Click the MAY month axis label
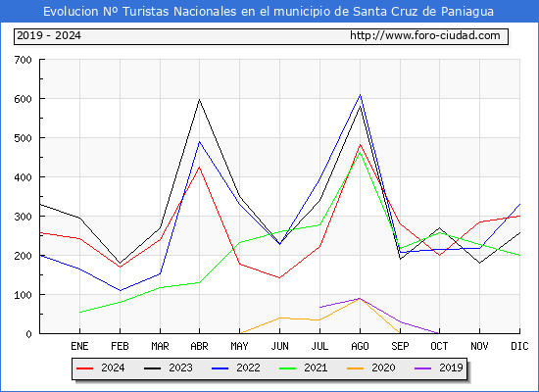 [239, 346]
